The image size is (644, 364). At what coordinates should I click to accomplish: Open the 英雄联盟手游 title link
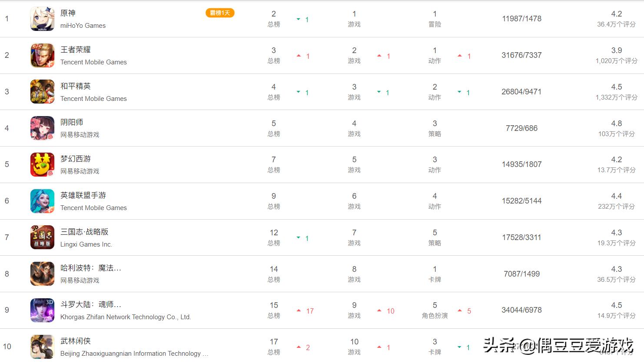83,195
